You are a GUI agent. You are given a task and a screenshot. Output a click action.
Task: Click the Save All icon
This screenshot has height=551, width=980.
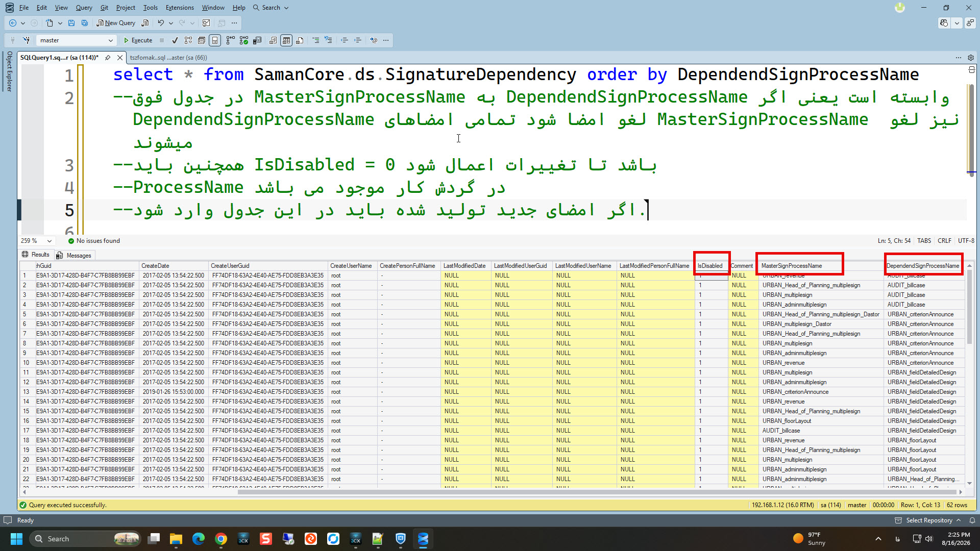click(85, 23)
